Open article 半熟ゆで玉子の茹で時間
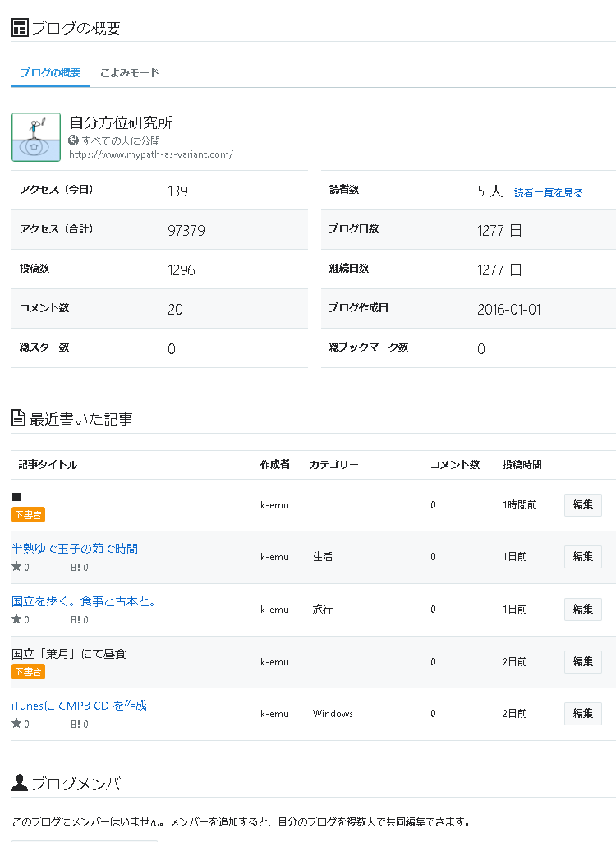The width and height of the screenshot is (616, 842). (75, 548)
